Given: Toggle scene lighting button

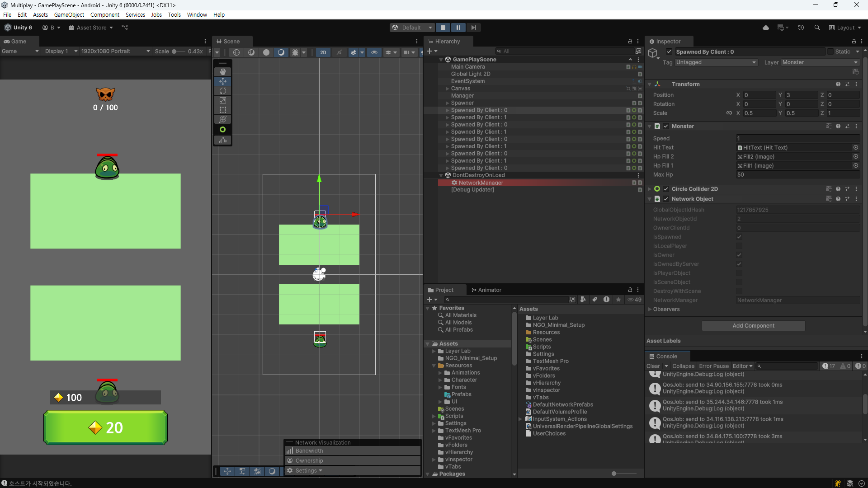Looking at the screenshot, I should tap(339, 52).
